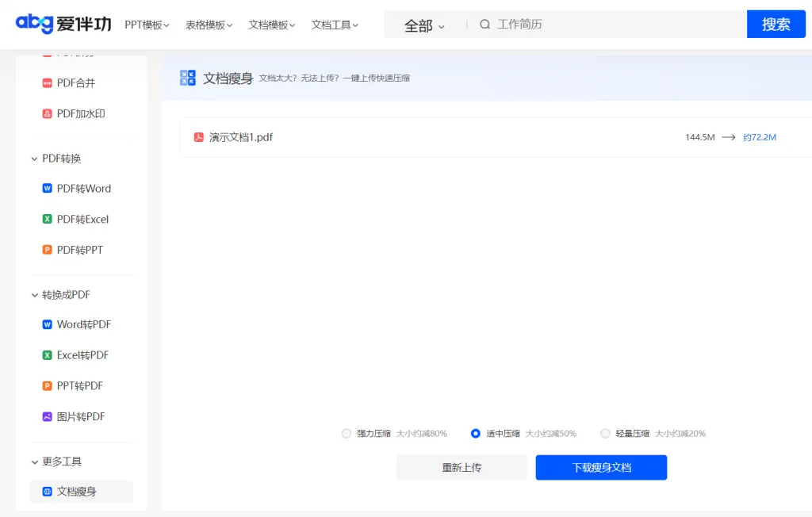Click the purple 图片转PDF icon
The height and width of the screenshot is (517, 812).
[x=48, y=417]
